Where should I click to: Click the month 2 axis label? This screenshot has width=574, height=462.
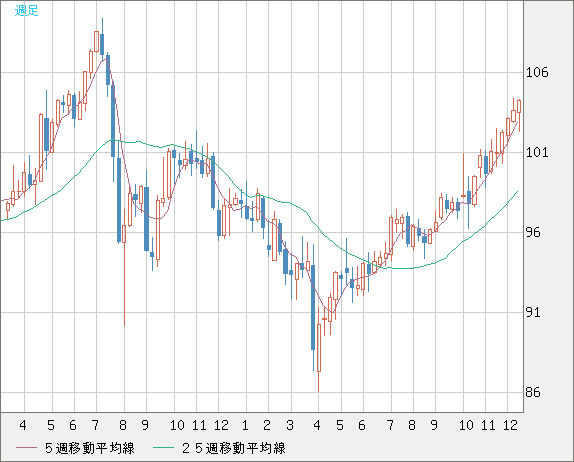267,425
